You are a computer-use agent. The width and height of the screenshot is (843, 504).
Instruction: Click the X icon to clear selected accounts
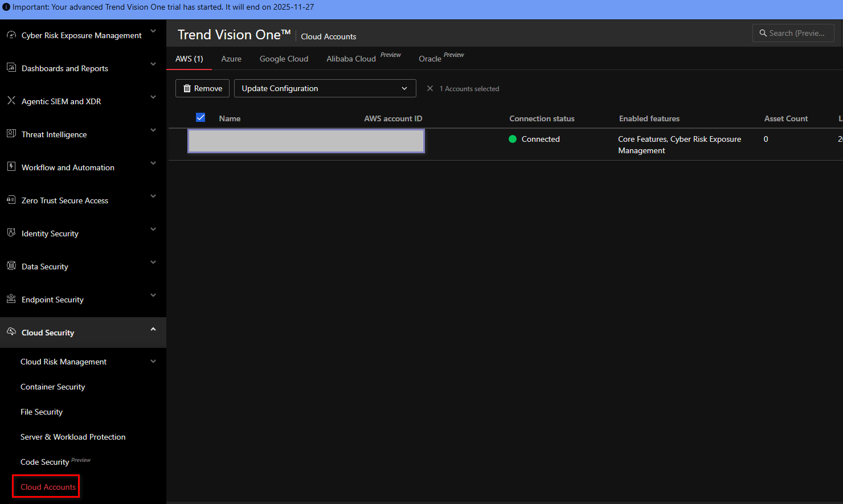430,88
